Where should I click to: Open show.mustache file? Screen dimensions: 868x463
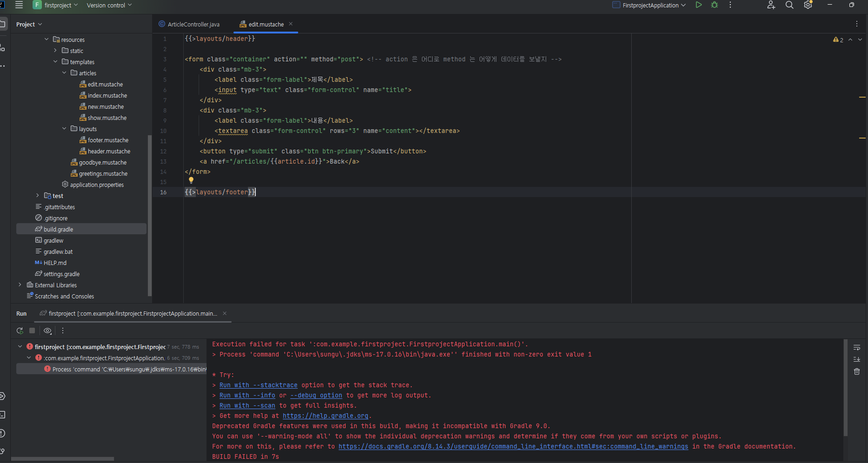coord(103,118)
